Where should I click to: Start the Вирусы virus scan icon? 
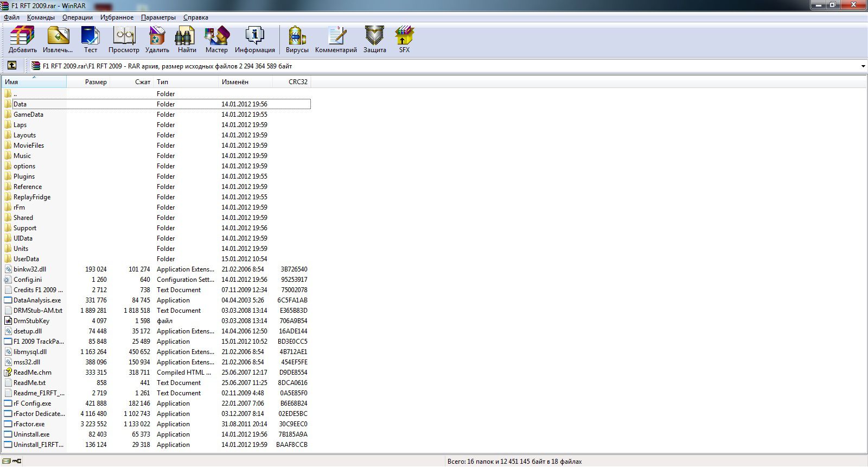click(297, 36)
